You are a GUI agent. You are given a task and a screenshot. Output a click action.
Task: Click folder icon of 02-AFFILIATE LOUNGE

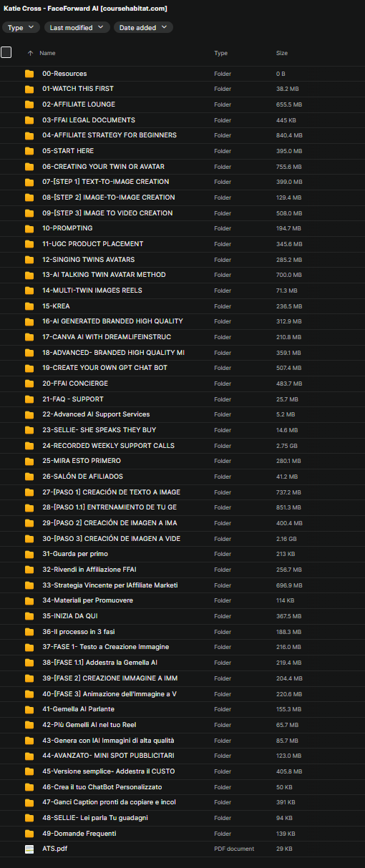[x=29, y=104]
